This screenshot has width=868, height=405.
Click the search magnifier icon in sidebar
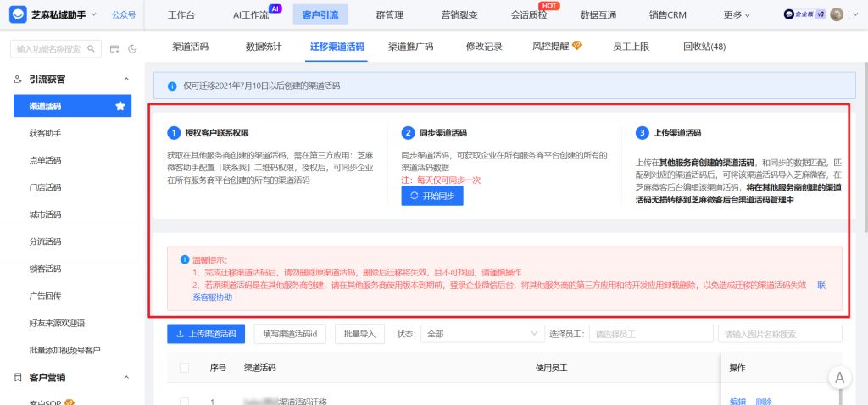coord(92,48)
